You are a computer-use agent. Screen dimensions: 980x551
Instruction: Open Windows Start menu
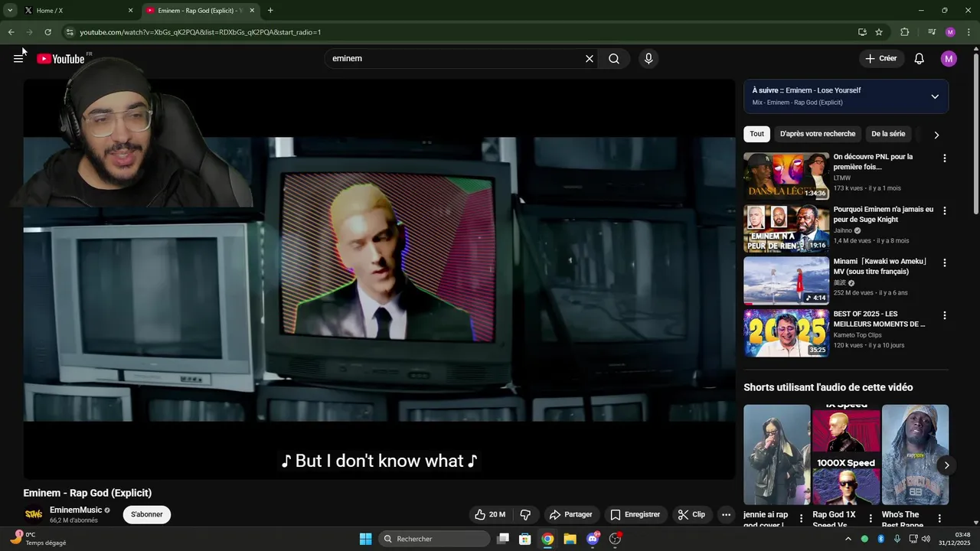click(x=366, y=539)
